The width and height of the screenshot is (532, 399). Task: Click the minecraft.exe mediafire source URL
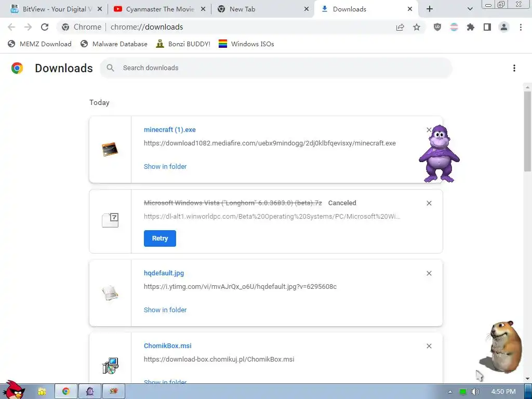[x=270, y=143]
